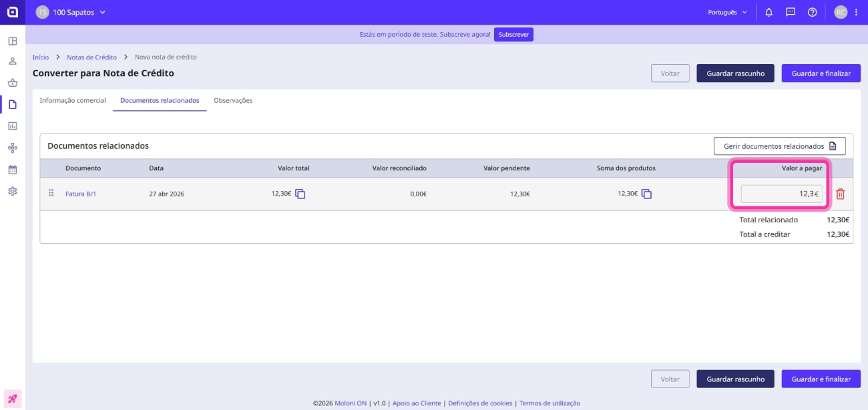The width and height of the screenshot is (868, 410).
Task: Open the integrations nodes sidebar icon
Action: pos(12,148)
